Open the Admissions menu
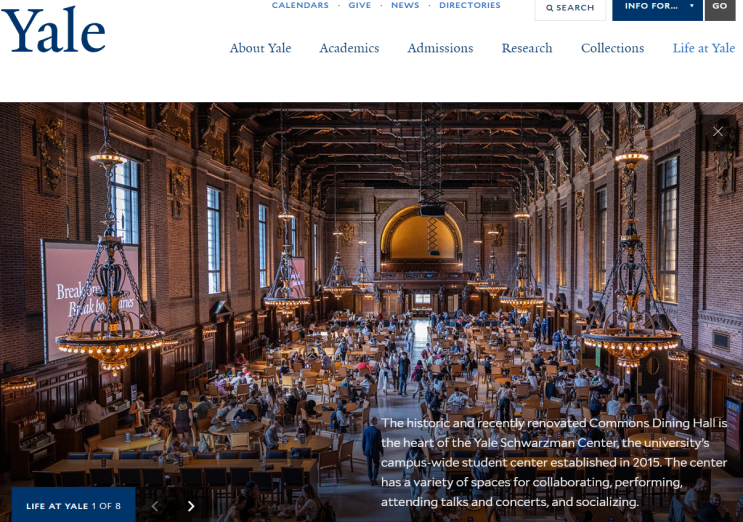The image size is (743, 522). pos(440,48)
